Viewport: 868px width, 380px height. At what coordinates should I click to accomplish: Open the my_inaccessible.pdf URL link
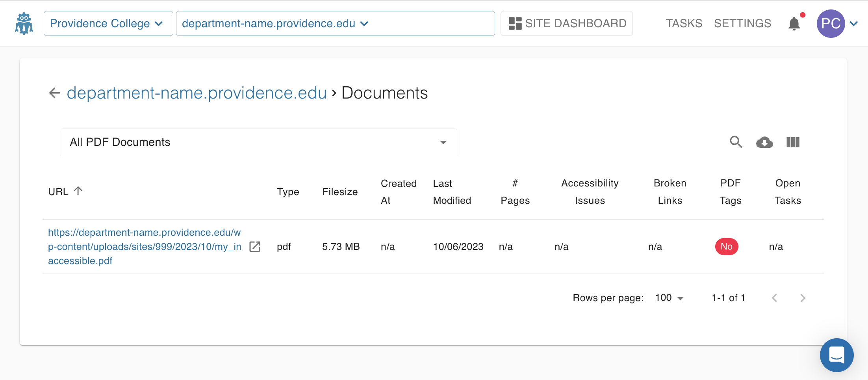145,246
